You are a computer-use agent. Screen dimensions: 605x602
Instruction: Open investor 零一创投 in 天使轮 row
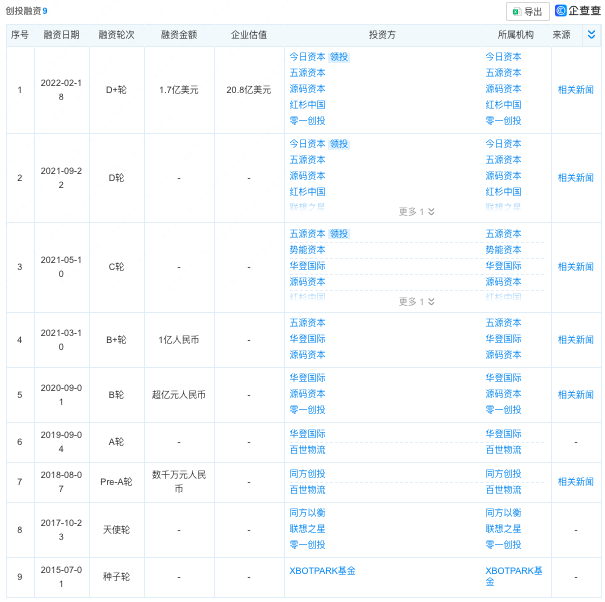click(x=308, y=545)
